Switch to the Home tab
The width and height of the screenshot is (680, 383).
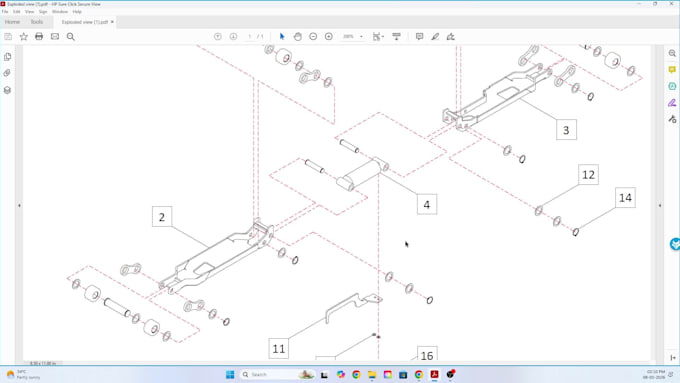pos(12,22)
